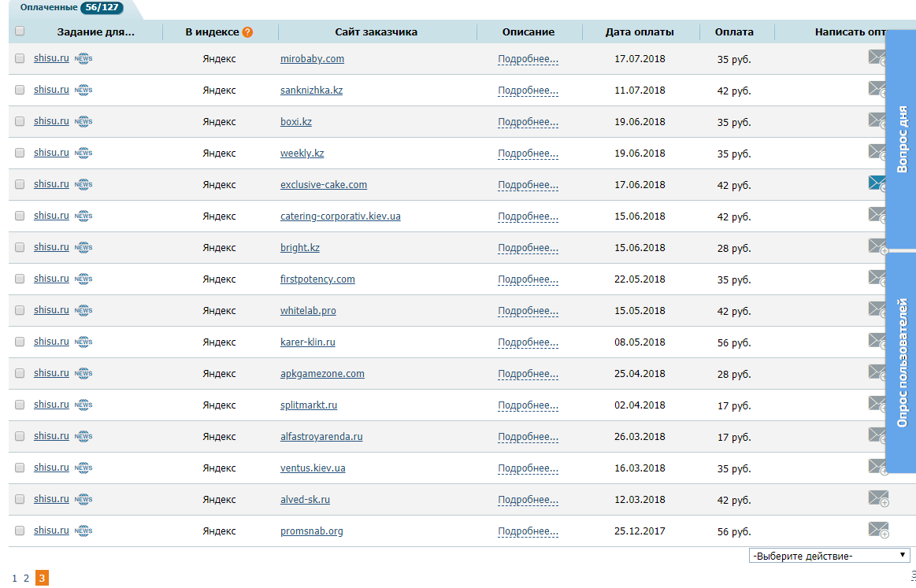Open the Выберите действие dropdown

tap(829, 556)
